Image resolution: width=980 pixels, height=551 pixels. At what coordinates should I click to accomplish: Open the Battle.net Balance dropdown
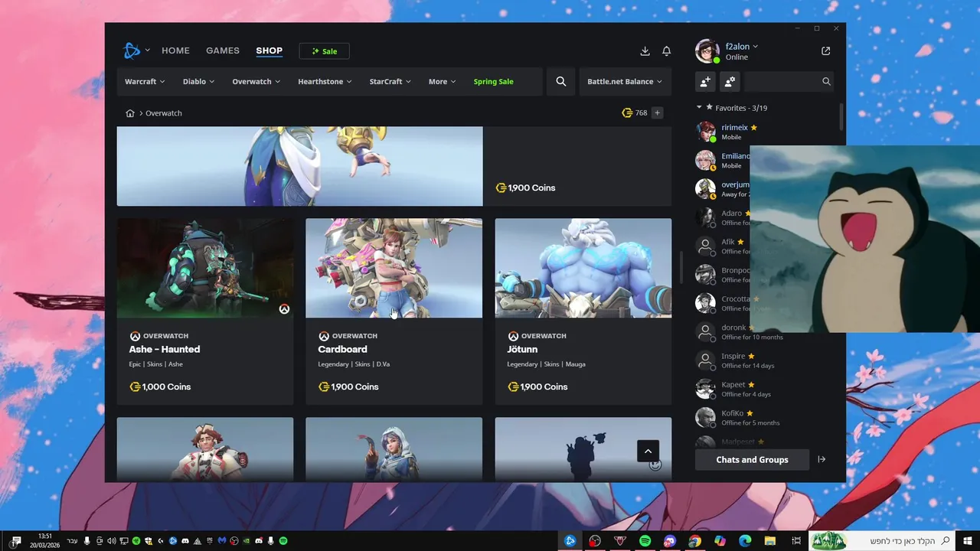point(625,82)
